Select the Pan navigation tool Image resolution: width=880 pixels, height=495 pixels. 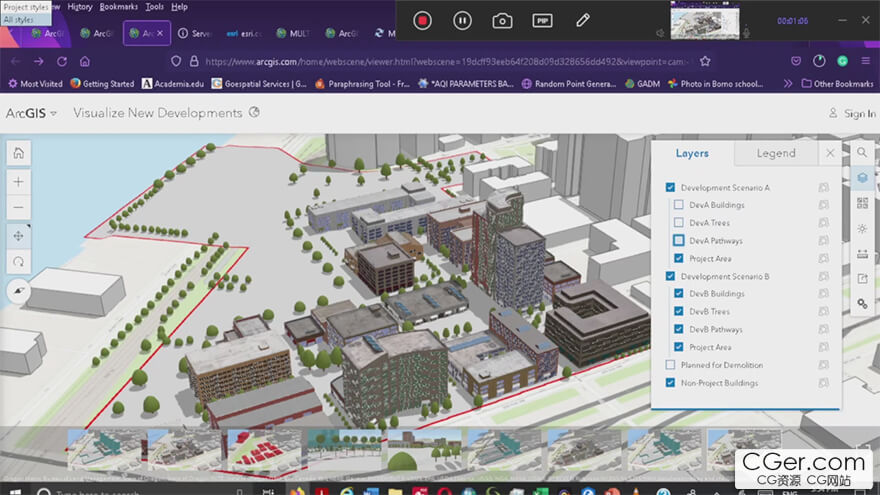[x=19, y=236]
